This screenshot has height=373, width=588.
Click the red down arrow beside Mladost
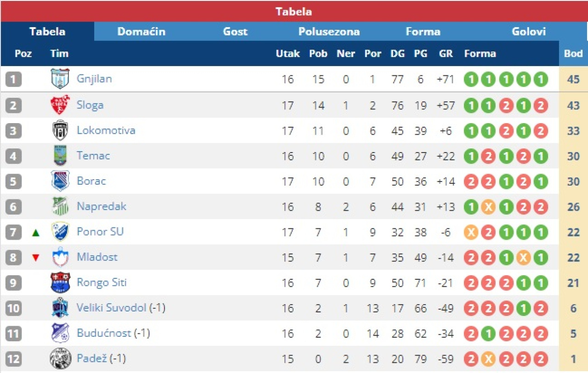36,258
